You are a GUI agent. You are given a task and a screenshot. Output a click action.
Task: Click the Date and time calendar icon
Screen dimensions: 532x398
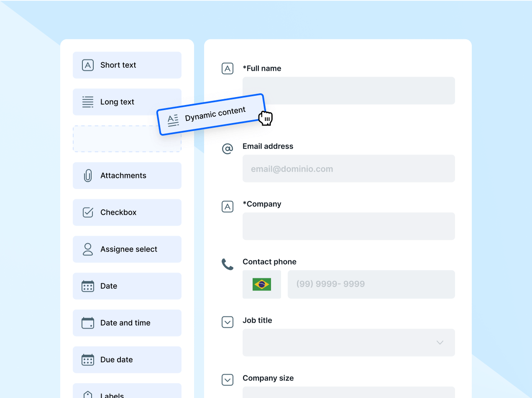coord(88,323)
